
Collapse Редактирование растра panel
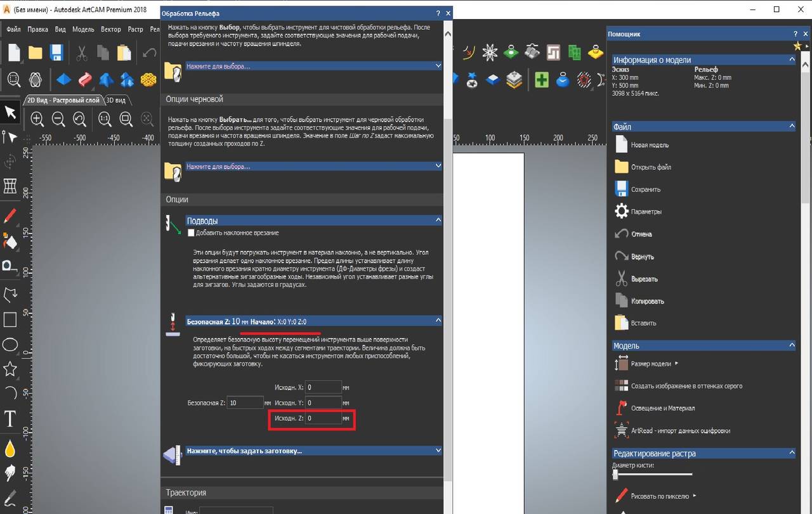[792, 453]
